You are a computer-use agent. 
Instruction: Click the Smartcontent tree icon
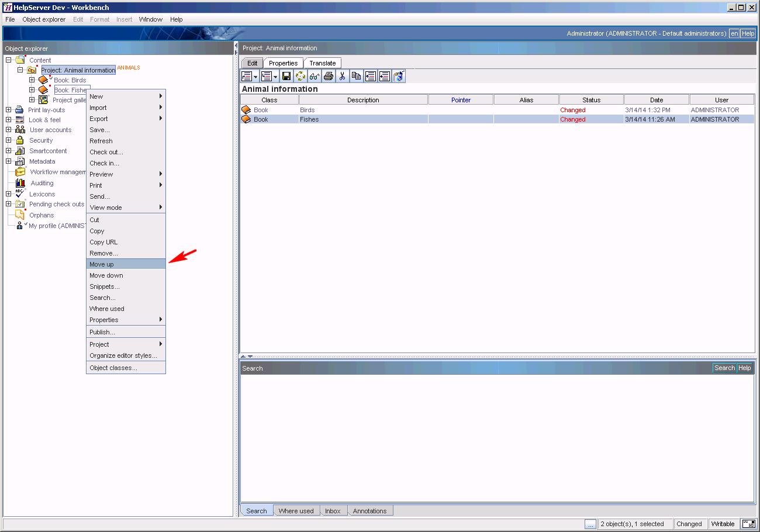click(20, 151)
